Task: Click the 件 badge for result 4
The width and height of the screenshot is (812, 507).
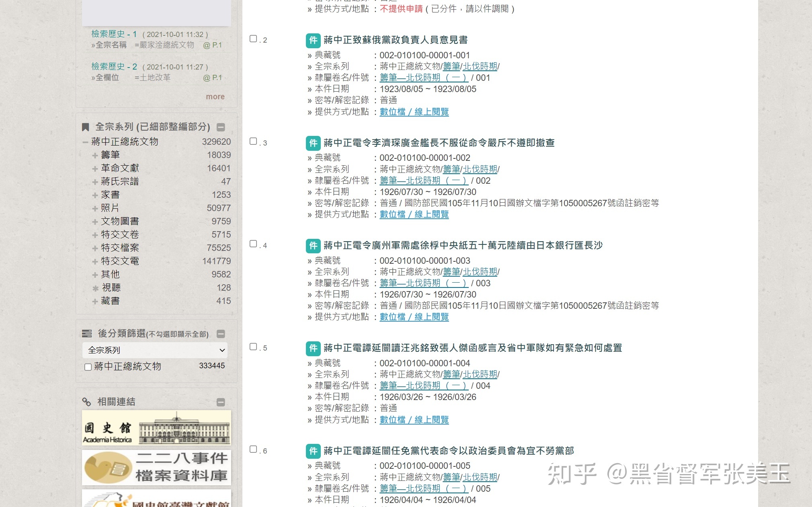Action: (x=313, y=246)
